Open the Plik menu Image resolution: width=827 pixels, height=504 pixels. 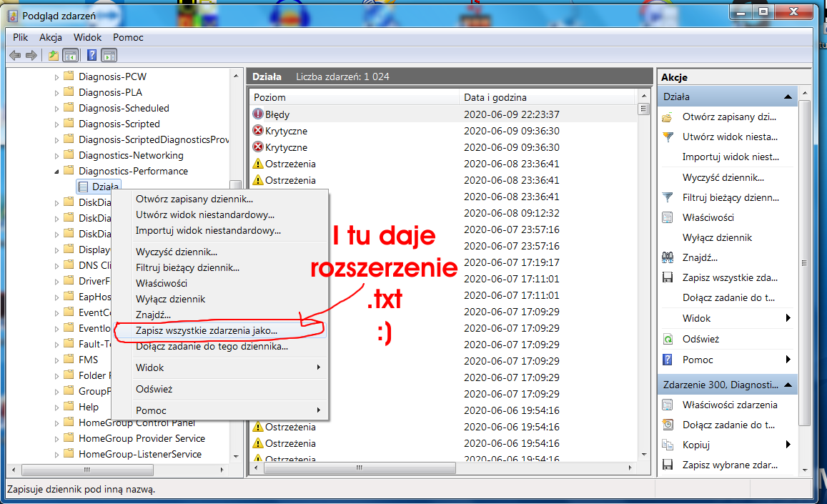[x=21, y=37]
